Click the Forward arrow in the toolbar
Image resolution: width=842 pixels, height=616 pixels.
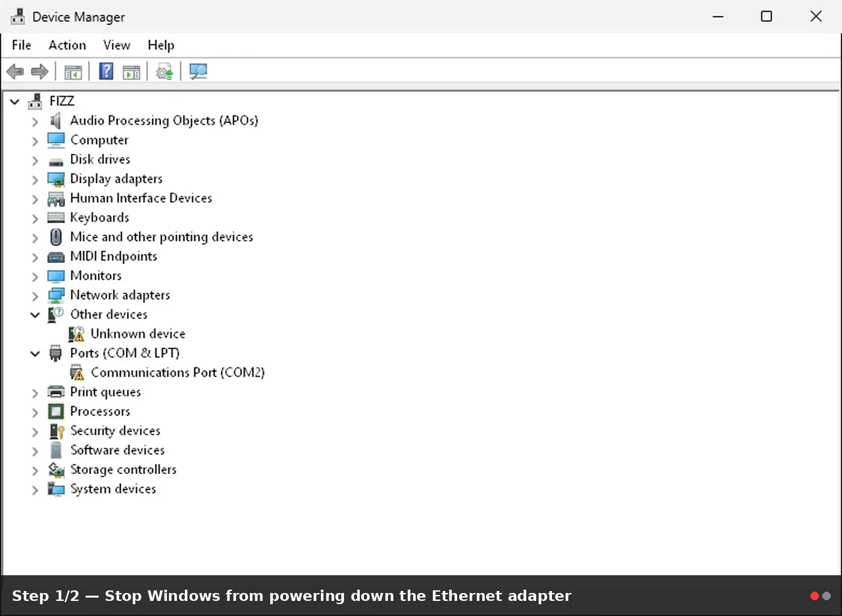(40, 72)
